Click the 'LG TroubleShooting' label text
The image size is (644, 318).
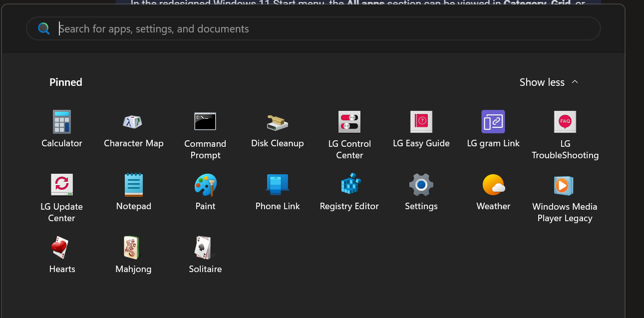point(565,149)
